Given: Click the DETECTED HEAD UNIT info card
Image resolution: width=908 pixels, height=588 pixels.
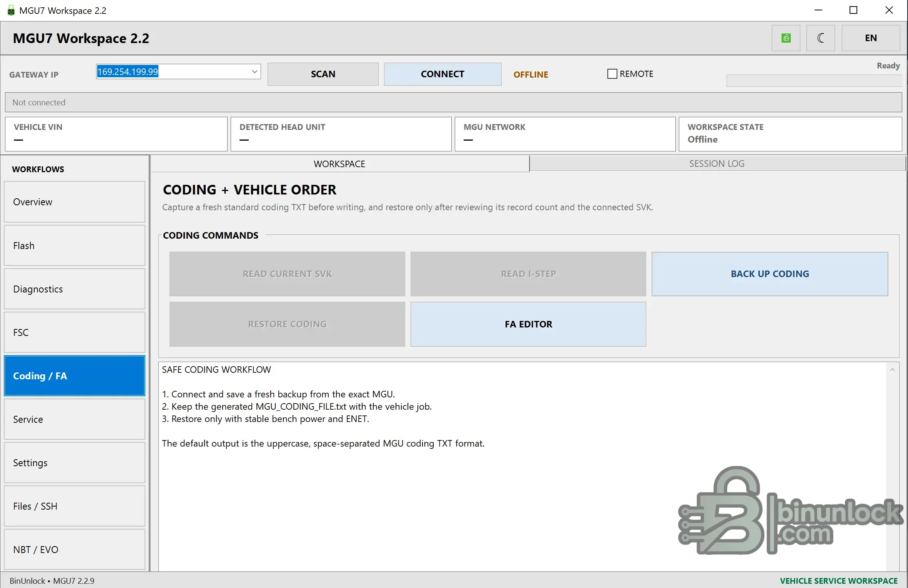Looking at the screenshot, I should [341, 134].
